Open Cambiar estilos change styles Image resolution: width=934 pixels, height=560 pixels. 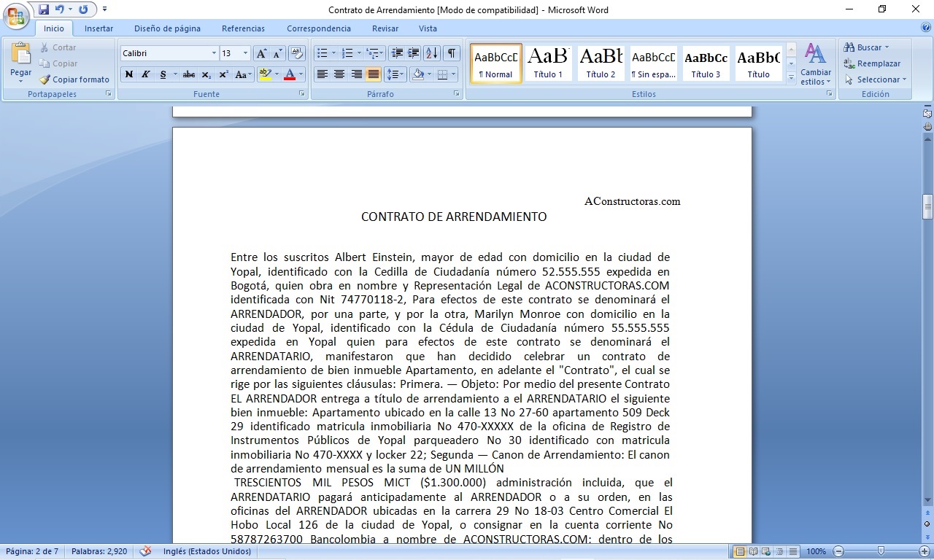[816, 63]
